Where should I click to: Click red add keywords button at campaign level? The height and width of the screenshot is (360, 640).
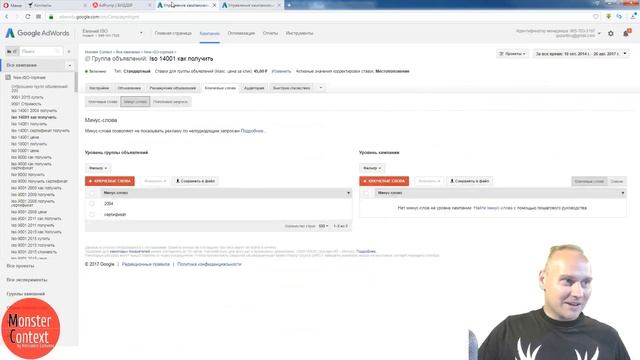pyautogui.click(x=384, y=181)
